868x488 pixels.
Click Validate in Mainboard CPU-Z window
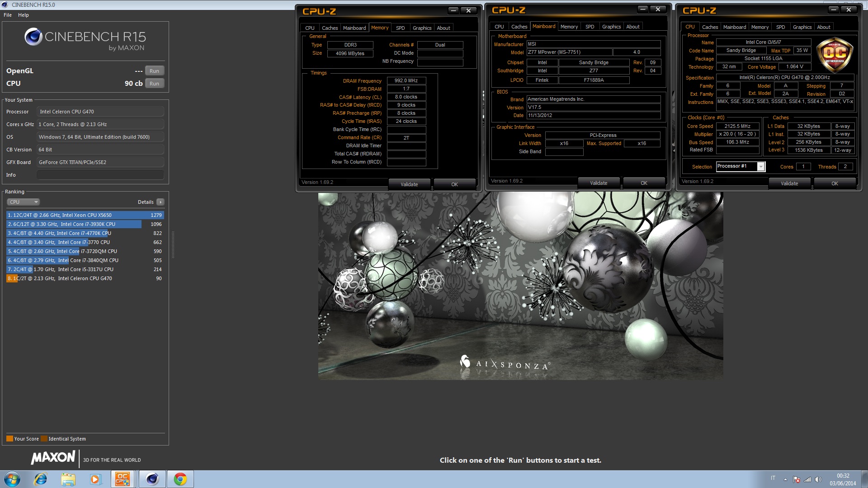pos(599,183)
